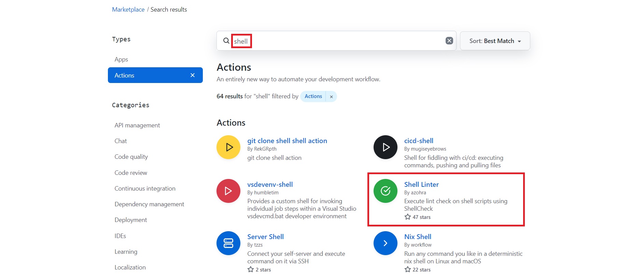Open the Code review category
Screen dimensions: 644x278
click(x=131, y=173)
